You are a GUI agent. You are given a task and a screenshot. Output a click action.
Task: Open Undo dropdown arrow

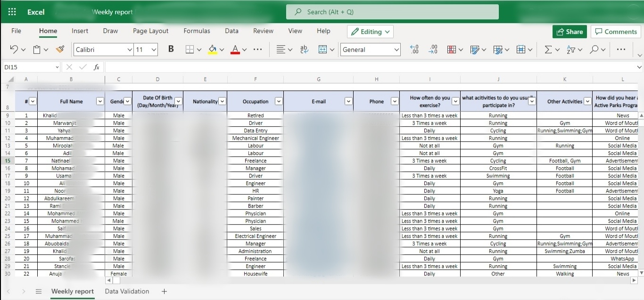click(23, 49)
